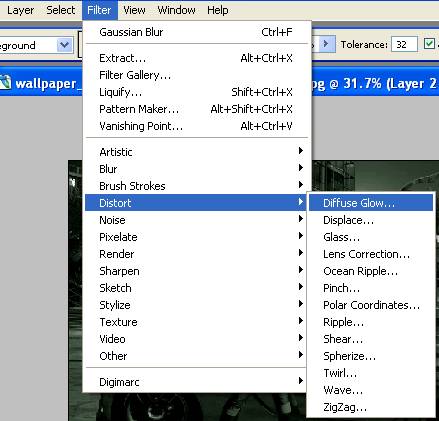Expand the Sharpen filter submenu
This screenshot has height=421, width=439.
(x=196, y=271)
